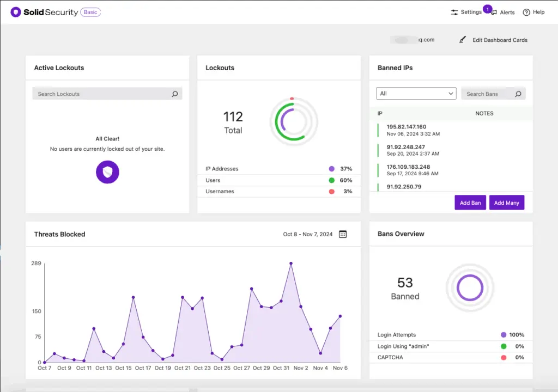The width and height of the screenshot is (558, 392).
Task: Click the Add Many button
Action: coord(506,202)
